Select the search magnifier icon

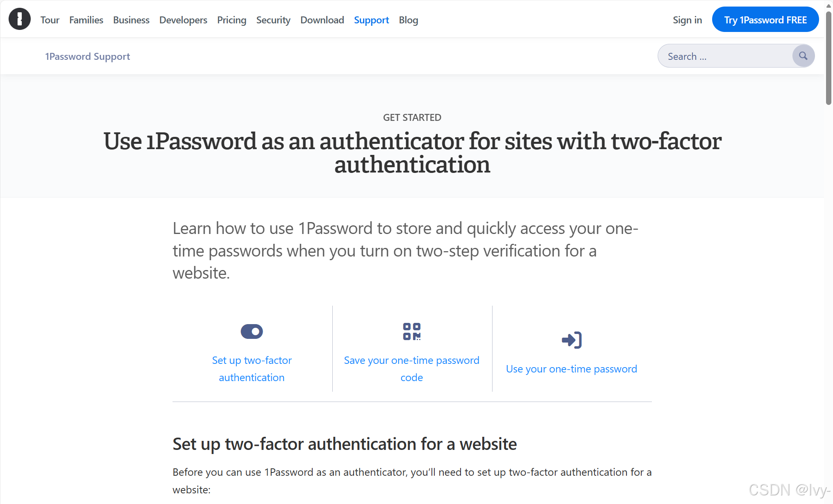click(803, 56)
